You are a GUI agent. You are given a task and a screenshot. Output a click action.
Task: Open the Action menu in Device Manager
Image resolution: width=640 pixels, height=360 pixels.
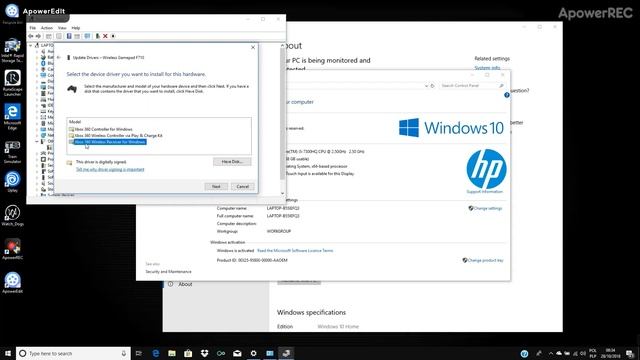(x=47, y=28)
